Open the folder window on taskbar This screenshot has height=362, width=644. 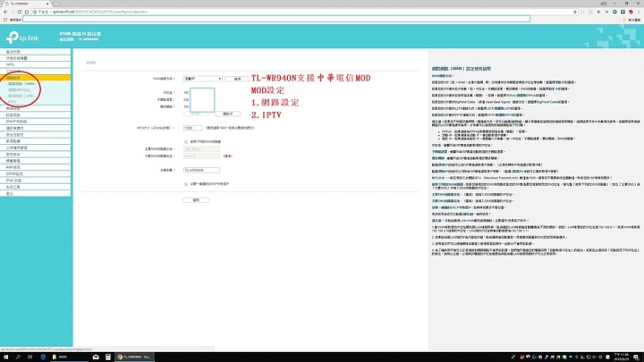(x=69, y=357)
